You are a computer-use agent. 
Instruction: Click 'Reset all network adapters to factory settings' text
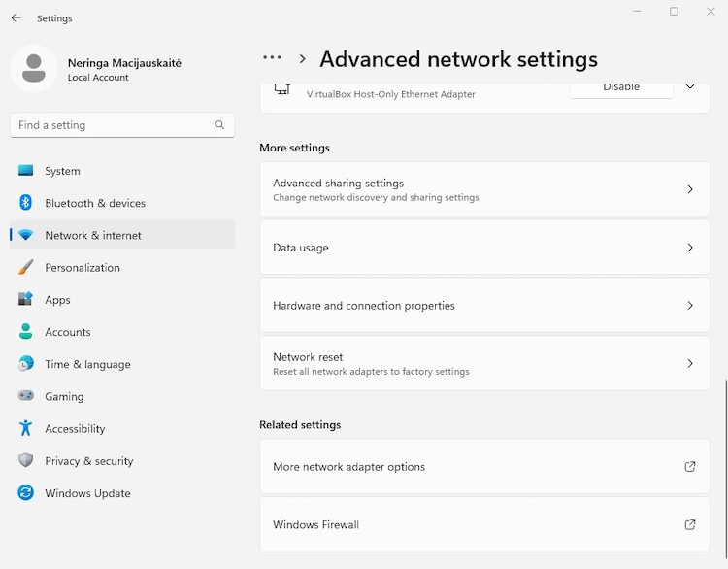(371, 372)
